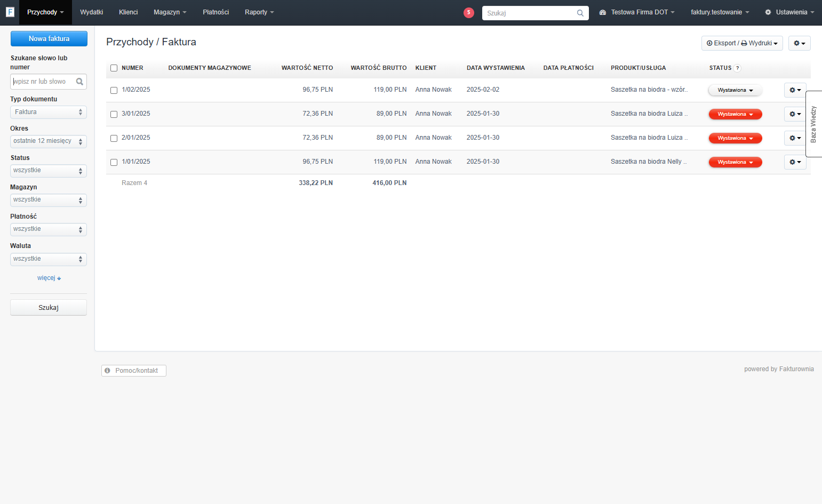The image size is (822, 504).
Task: Click the Pomoc/kontakt button
Action: point(134,371)
